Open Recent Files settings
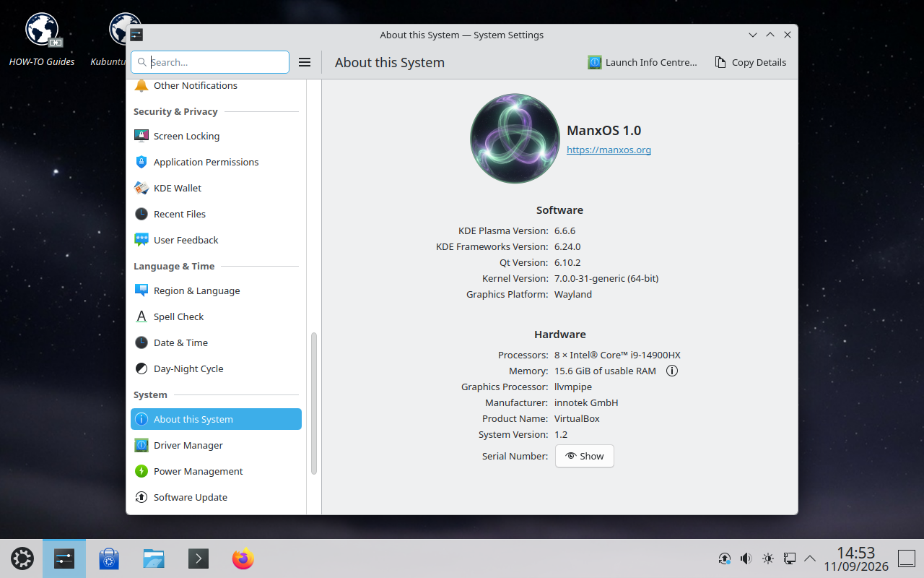The image size is (924, 578). tap(216, 214)
